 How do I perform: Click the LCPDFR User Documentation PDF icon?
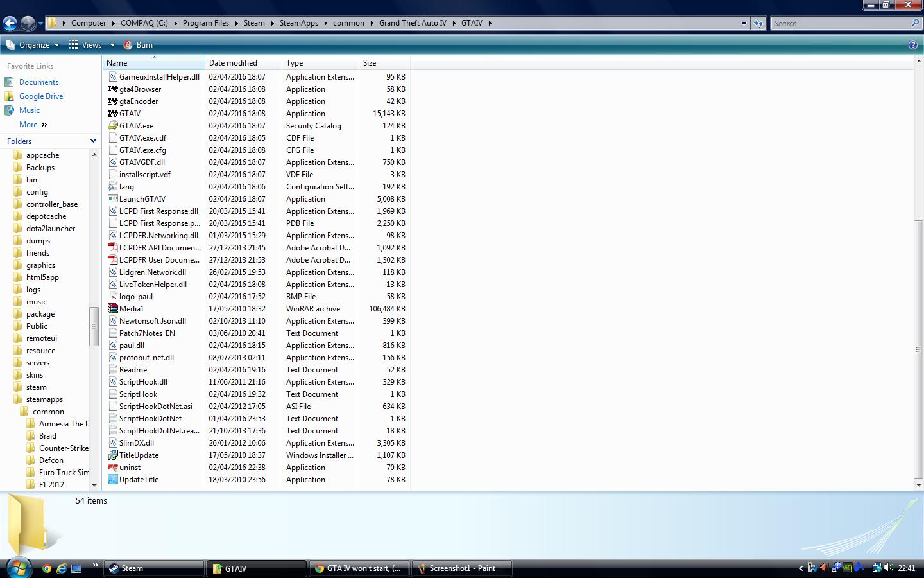click(113, 260)
